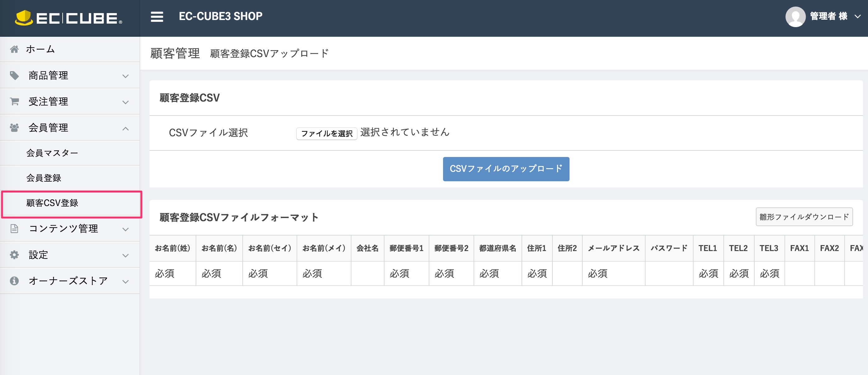This screenshot has width=868, height=375.
Task: Select the 会員管理 members icon
Action: [x=14, y=127]
